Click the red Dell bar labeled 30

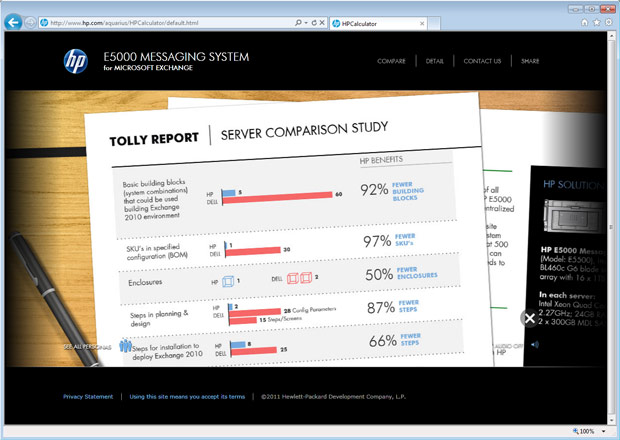[253, 251]
